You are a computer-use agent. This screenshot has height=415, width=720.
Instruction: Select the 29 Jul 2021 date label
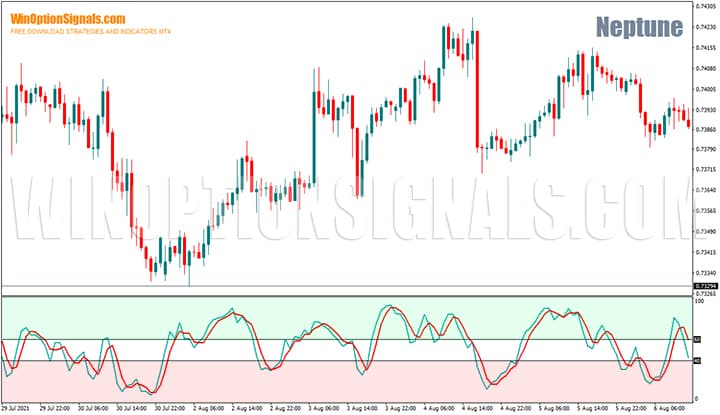click(x=17, y=409)
